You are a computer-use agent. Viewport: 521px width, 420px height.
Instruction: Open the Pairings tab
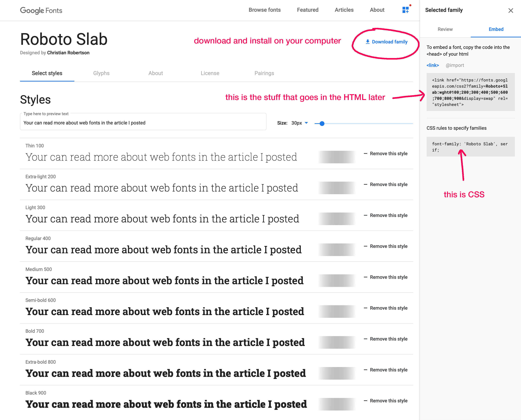(264, 73)
